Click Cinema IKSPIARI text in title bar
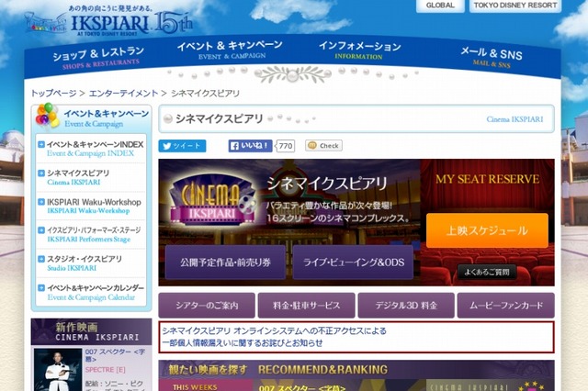588x391 pixels. tap(514, 119)
